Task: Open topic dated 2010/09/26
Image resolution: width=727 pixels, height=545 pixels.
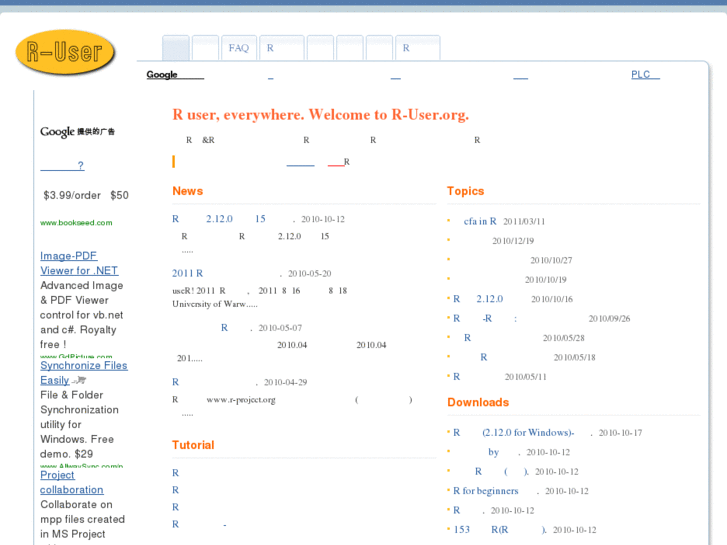Action: (485, 318)
